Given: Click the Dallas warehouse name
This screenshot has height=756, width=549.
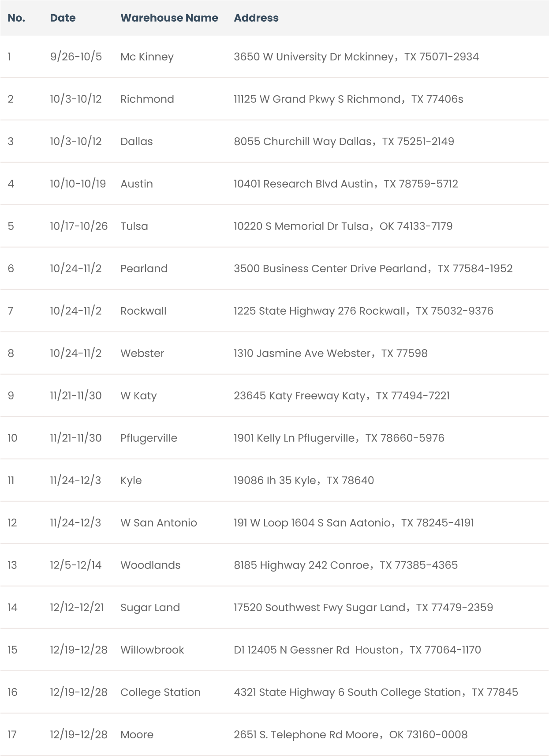Looking at the screenshot, I should tap(137, 142).
